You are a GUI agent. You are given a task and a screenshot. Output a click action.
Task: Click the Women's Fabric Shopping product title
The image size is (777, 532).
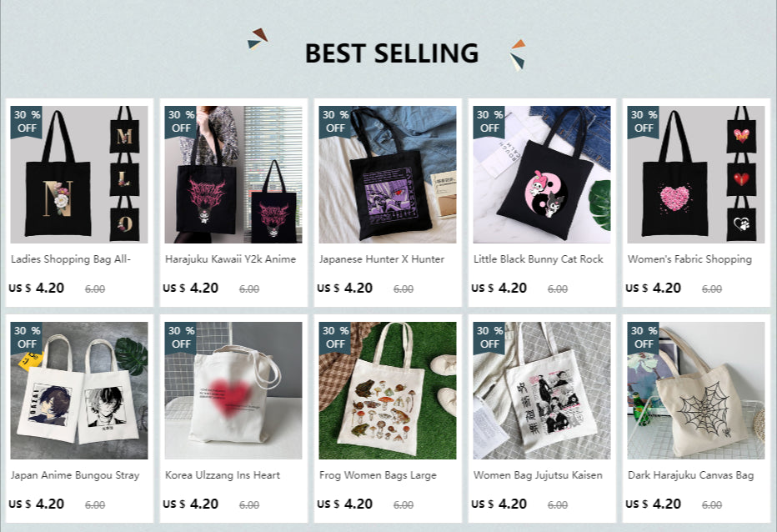click(689, 259)
